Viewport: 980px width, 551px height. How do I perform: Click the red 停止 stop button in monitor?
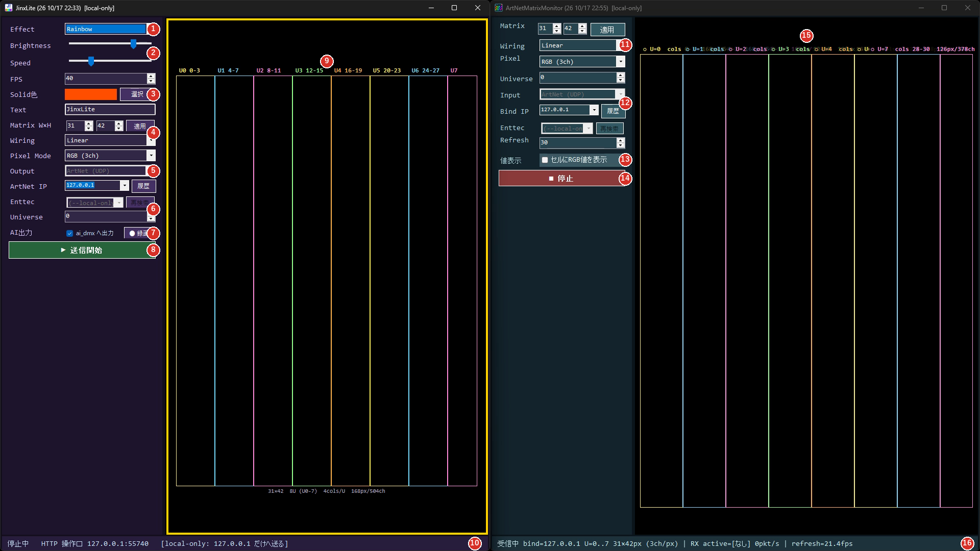click(x=561, y=178)
